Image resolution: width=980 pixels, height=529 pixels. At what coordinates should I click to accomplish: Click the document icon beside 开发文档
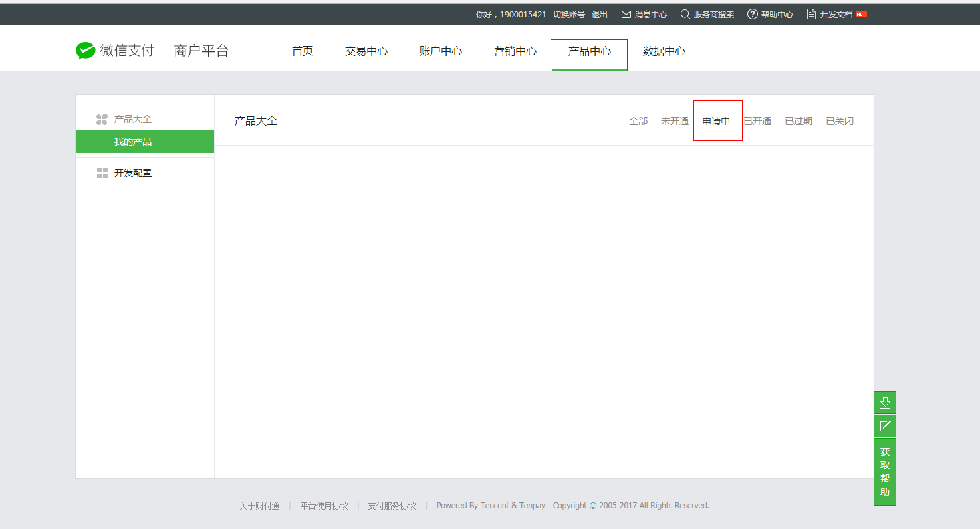(811, 14)
